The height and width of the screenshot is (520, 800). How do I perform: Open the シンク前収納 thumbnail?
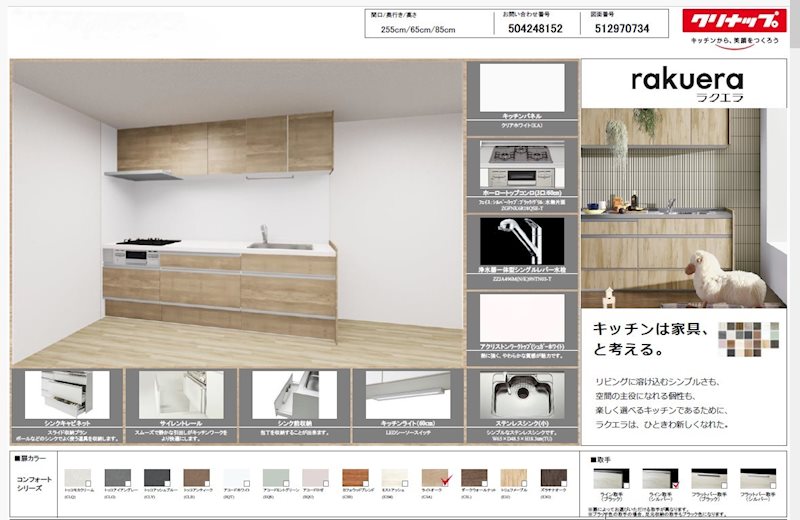pyautogui.click(x=294, y=394)
